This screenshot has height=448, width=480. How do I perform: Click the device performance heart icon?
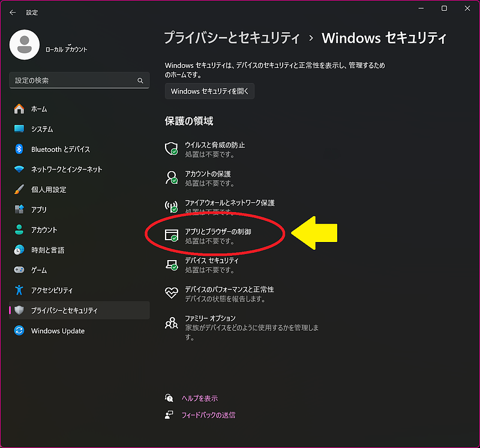(x=172, y=293)
